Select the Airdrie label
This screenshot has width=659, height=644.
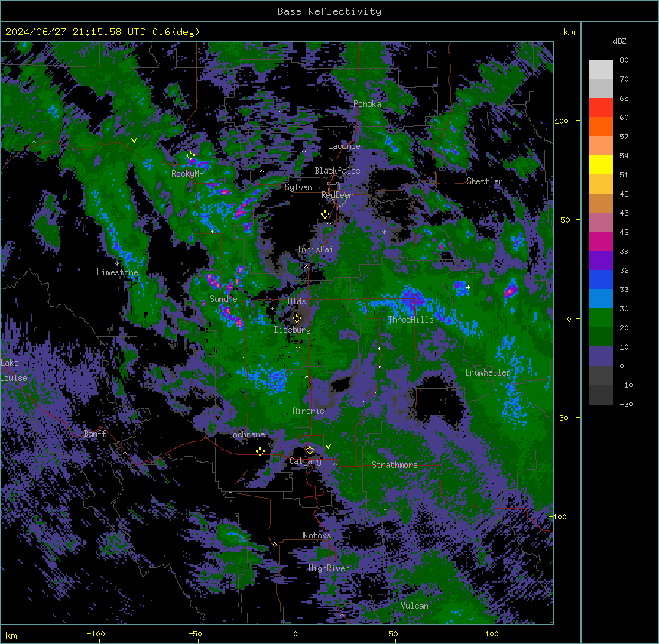point(309,411)
